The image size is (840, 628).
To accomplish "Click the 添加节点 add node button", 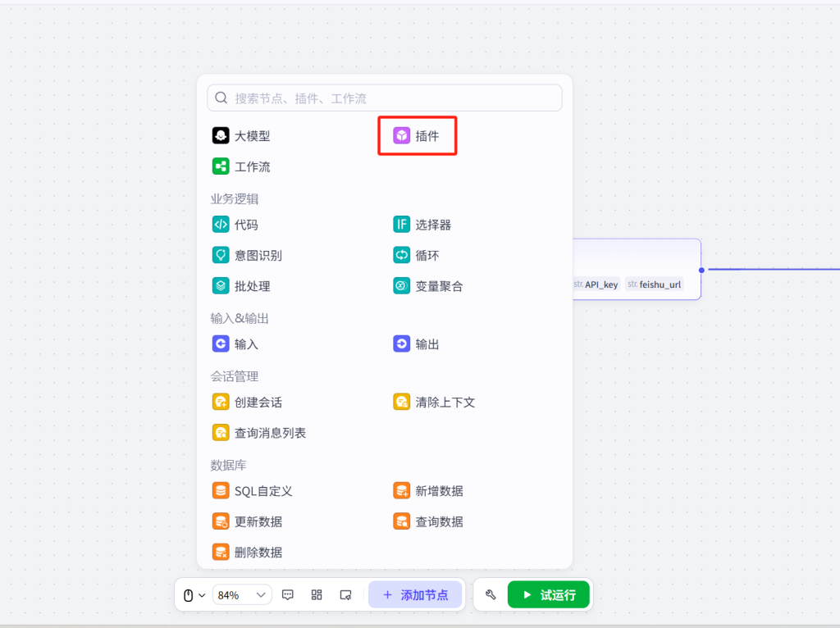I will (415, 595).
